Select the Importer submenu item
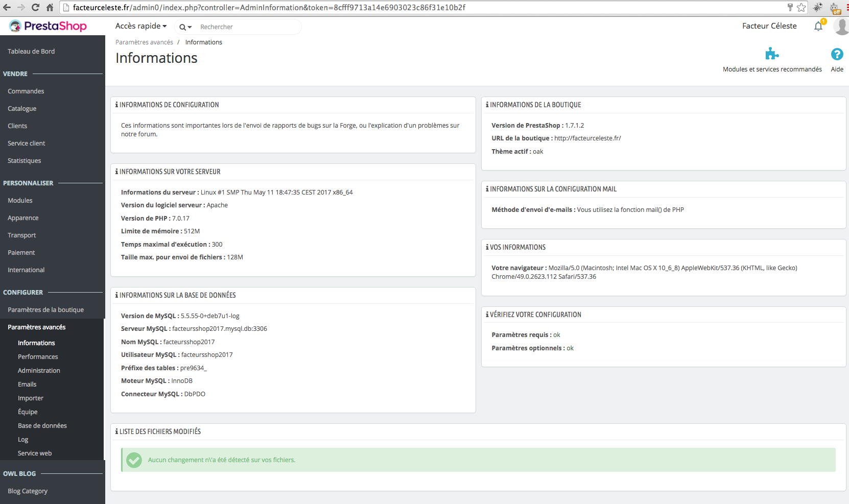The image size is (849, 504). [x=31, y=398]
